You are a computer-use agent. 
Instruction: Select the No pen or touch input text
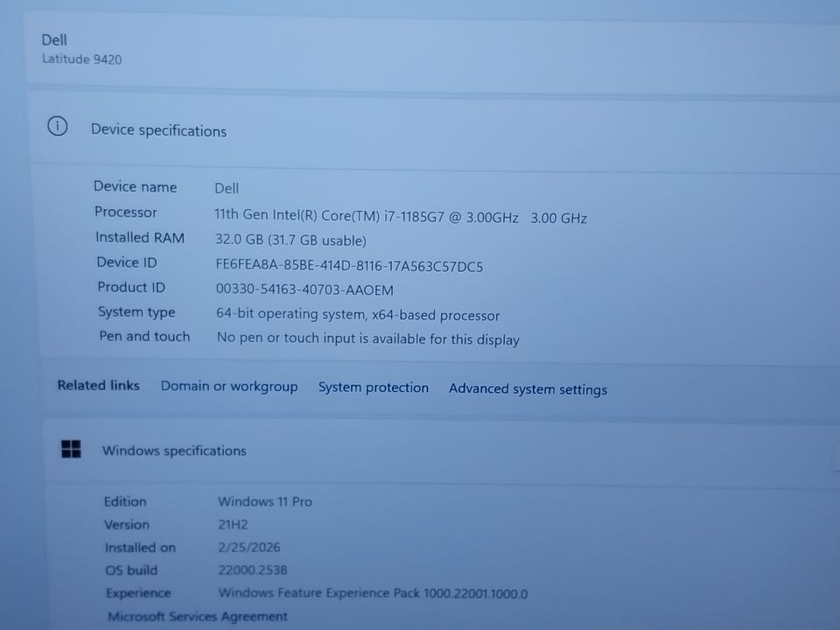(368, 339)
